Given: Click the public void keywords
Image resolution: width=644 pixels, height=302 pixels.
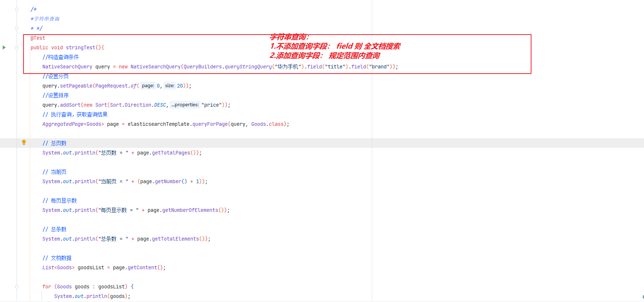Looking at the screenshot, I should pos(47,47).
